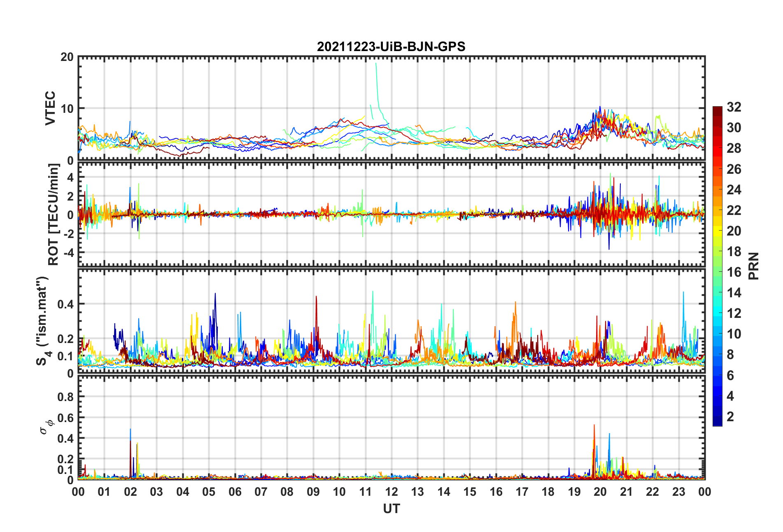Select UT-axis hour label "06"
The height and width of the screenshot is (532, 783).
point(235,492)
